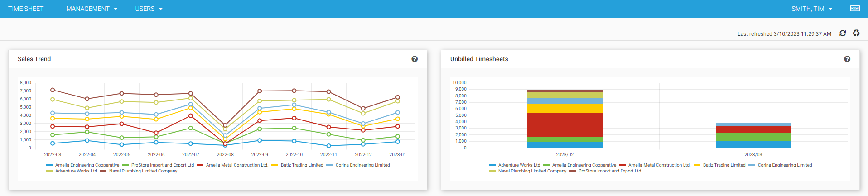Toggle Corina Engineering Limited in Sales Trend legend
The height and width of the screenshot is (196, 868).
coord(358,165)
